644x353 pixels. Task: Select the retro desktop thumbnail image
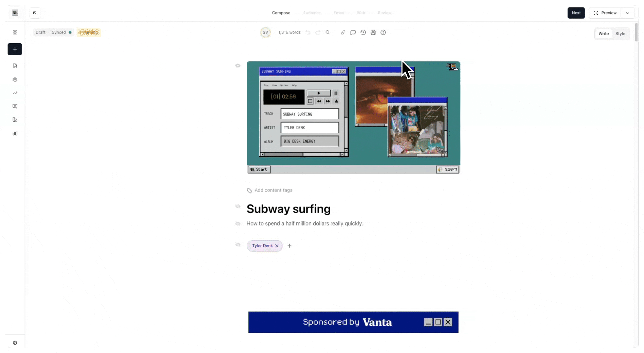[353, 117]
